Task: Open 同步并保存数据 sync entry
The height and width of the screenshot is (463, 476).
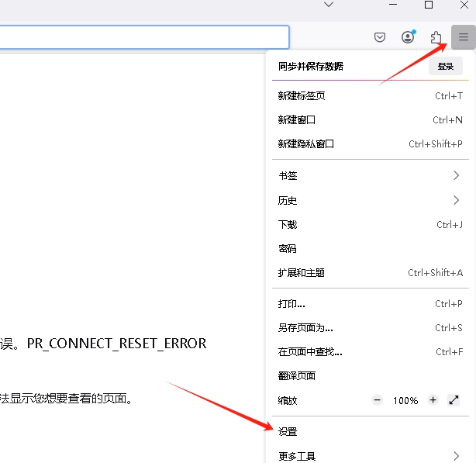Action: click(x=311, y=66)
